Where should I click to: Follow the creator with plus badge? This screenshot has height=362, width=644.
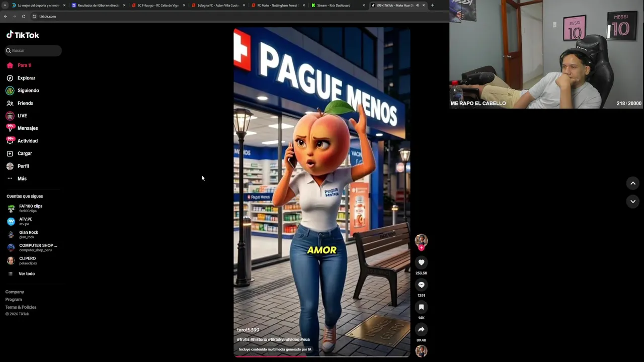point(421,247)
